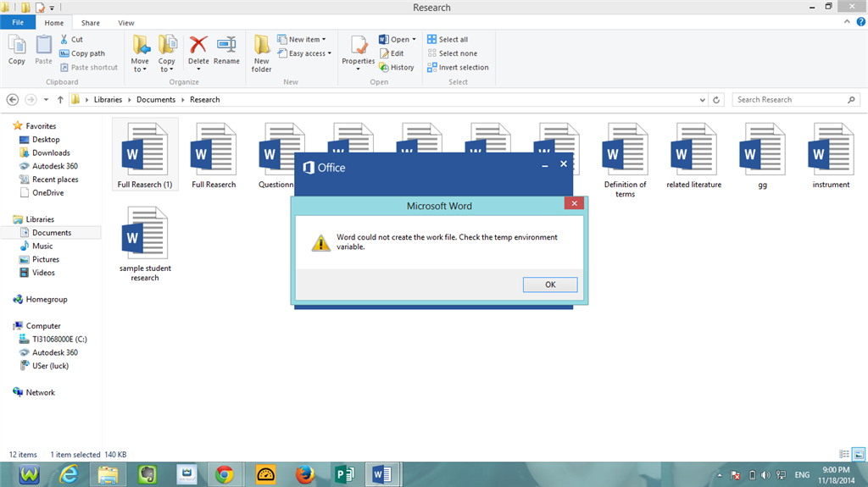Click Paste shortcut in the ribbon

pyautogui.click(x=88, y=67)
